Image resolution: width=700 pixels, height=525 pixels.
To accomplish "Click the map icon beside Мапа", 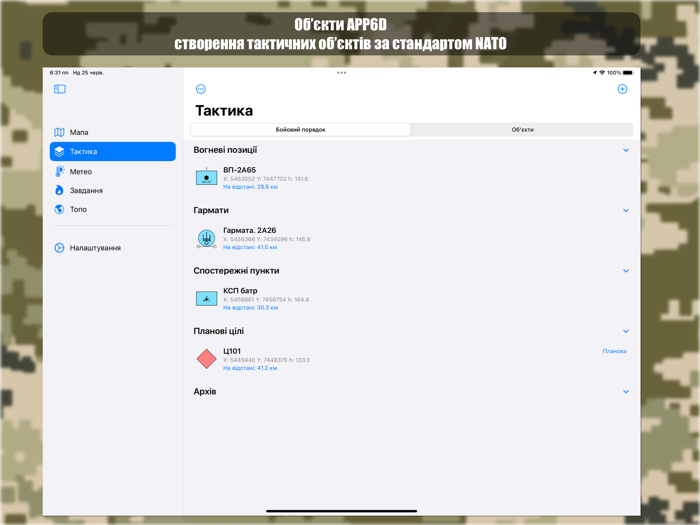I will (59, 132).
